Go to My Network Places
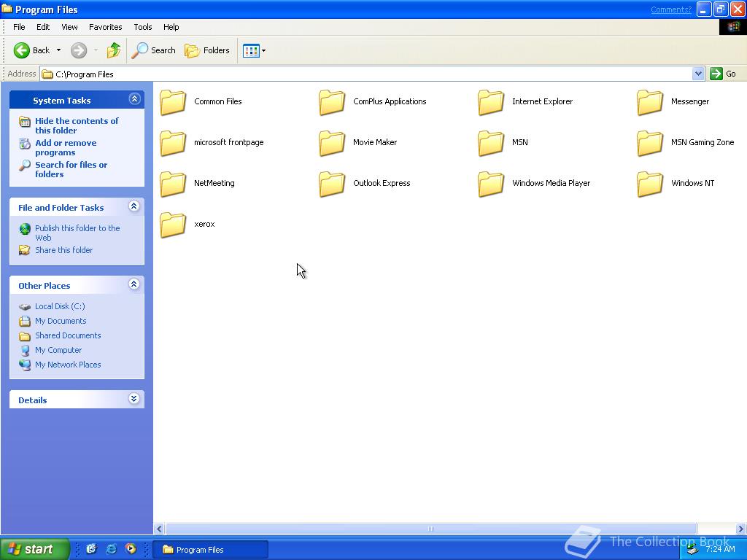This screenshot has width=747, height=560. pos(68,365)
